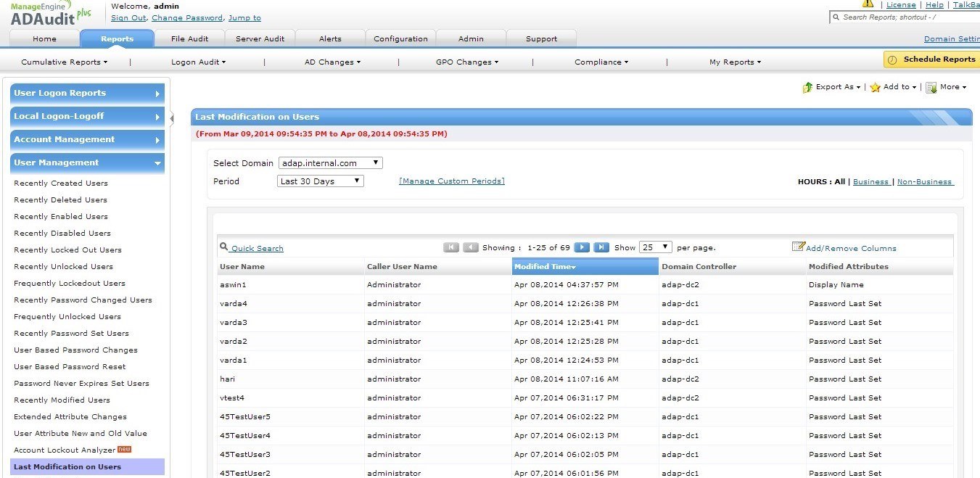This screenshot has height=478, width=980.
Task: Go to last page of results
Action: (601, 247)
